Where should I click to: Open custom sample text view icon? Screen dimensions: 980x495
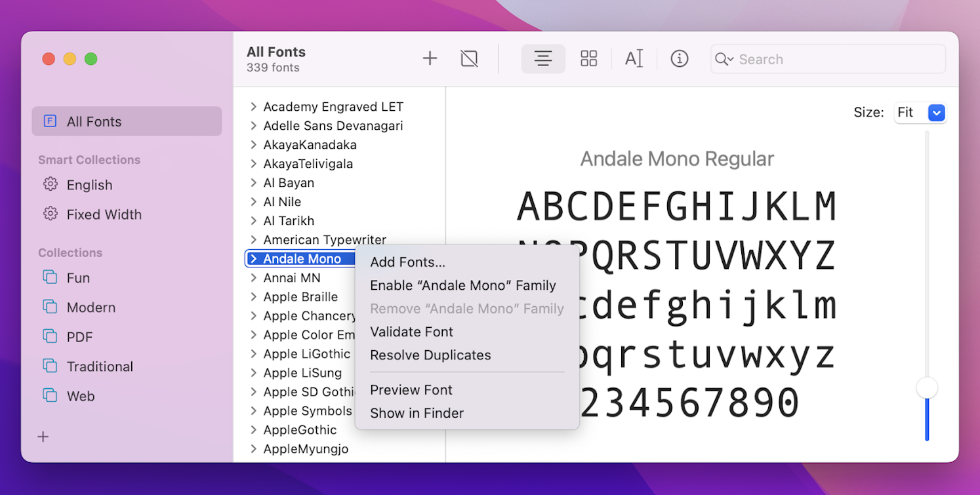tap(634, 58)
